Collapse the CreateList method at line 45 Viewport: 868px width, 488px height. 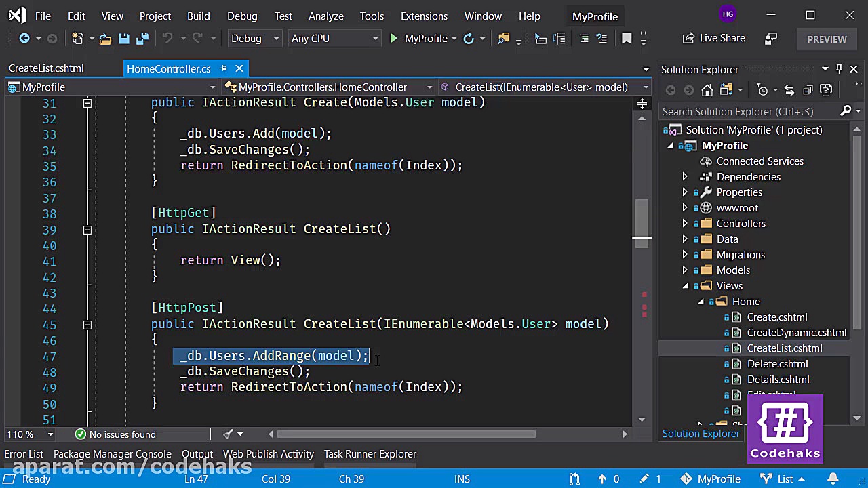point(87,325)
